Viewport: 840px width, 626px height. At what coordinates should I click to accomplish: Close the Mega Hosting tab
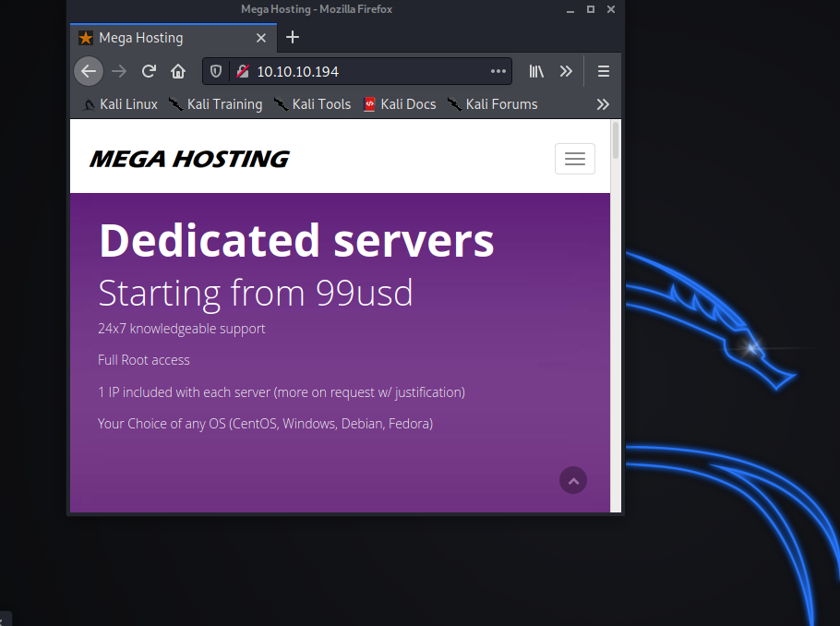pyautogui.click(x=261, y=38)
